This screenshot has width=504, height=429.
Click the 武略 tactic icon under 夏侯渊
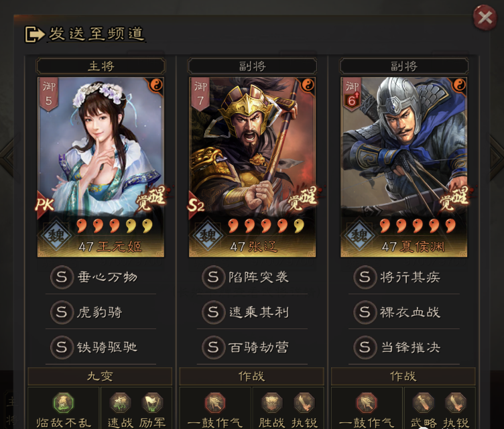point(424,403)
